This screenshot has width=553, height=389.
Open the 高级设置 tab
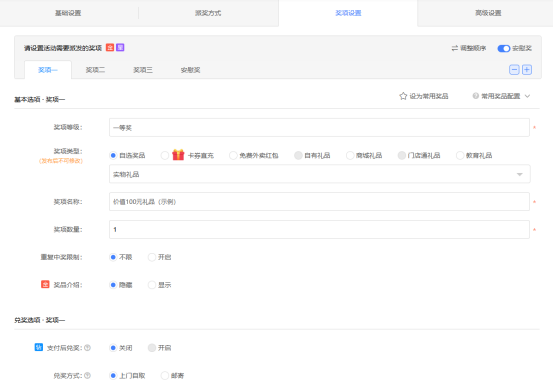(x=488, y=13)
